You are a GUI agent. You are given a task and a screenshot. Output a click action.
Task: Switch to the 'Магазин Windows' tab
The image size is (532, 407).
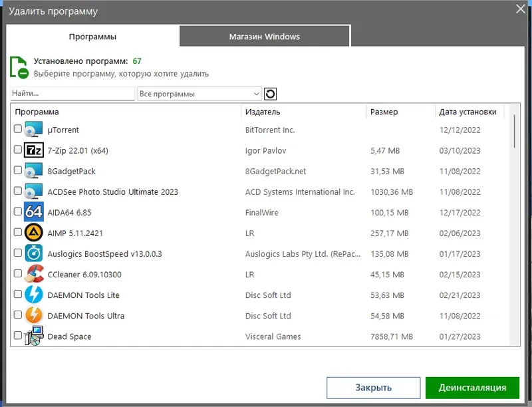click(x=265, y=37)
